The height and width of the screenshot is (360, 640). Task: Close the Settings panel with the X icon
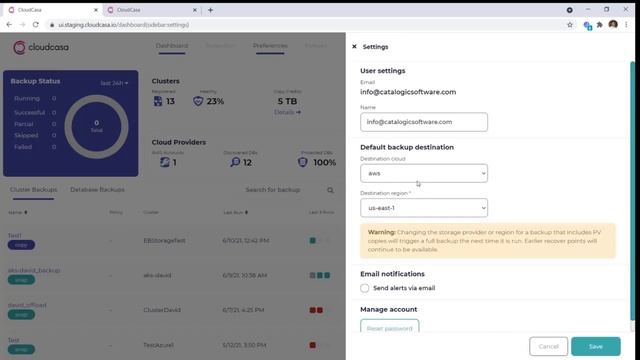[354, 47]
